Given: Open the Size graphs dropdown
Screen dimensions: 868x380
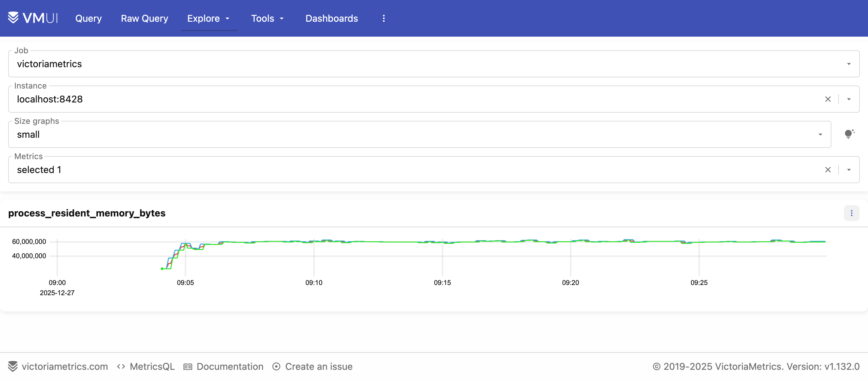Looking at the screenshot, I should (820, 134).
